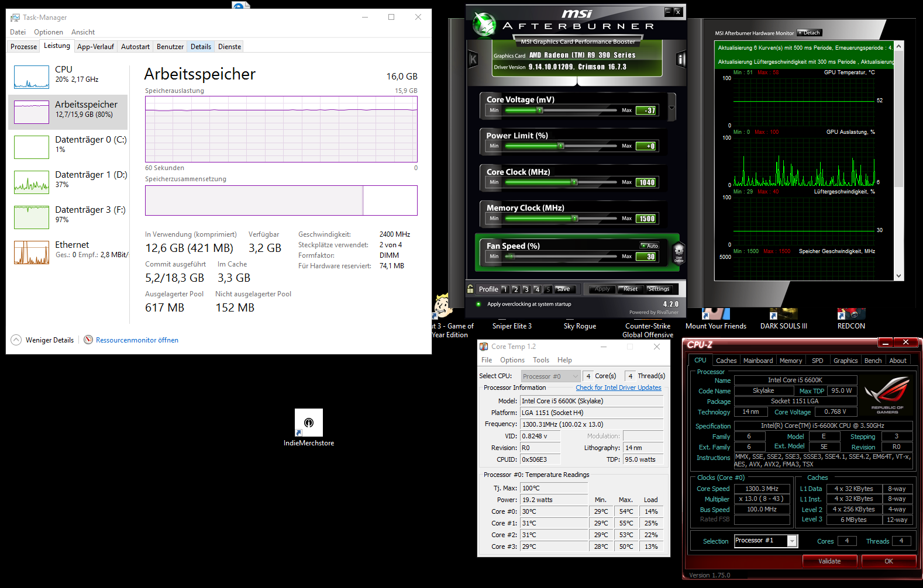
Task: Click the Task-Manager title bar icon
Action: coord(15,18)
